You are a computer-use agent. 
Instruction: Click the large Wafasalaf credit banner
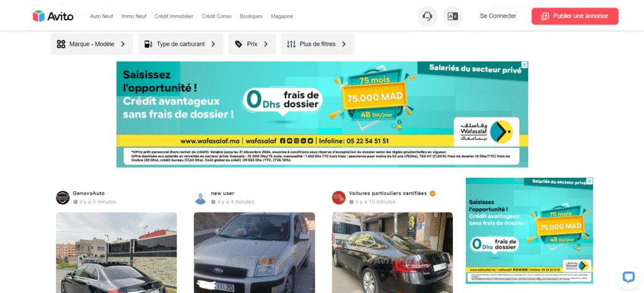pyautogui.click(x=322, y=114)
